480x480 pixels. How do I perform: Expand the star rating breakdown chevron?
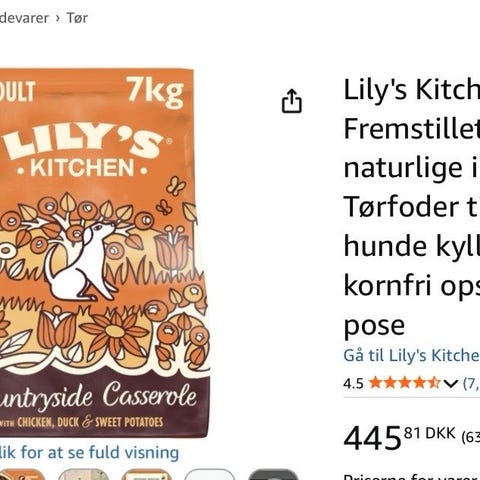coord(450,384)
